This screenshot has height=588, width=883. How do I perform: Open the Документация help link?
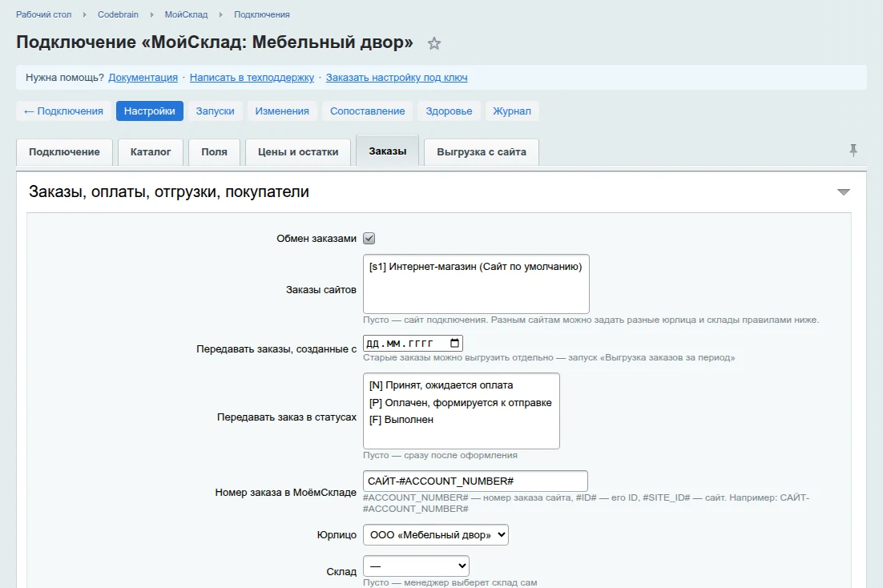143,78
